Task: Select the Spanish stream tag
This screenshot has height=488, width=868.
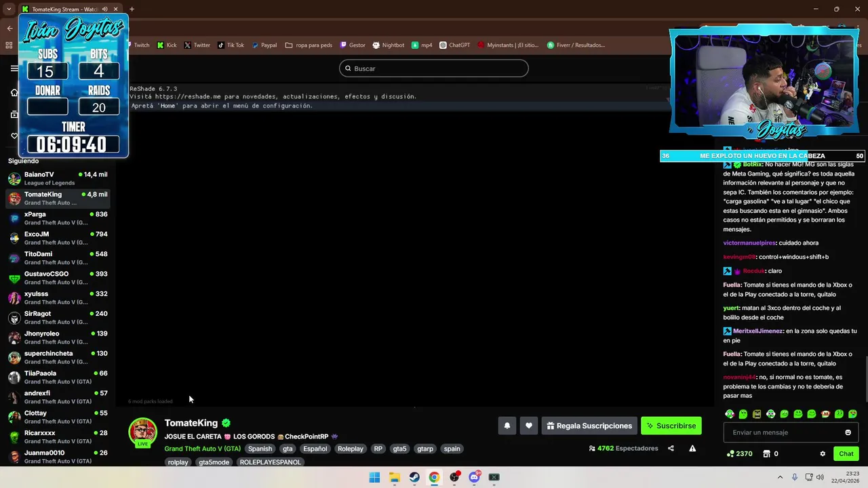Action: coord(260,449)
